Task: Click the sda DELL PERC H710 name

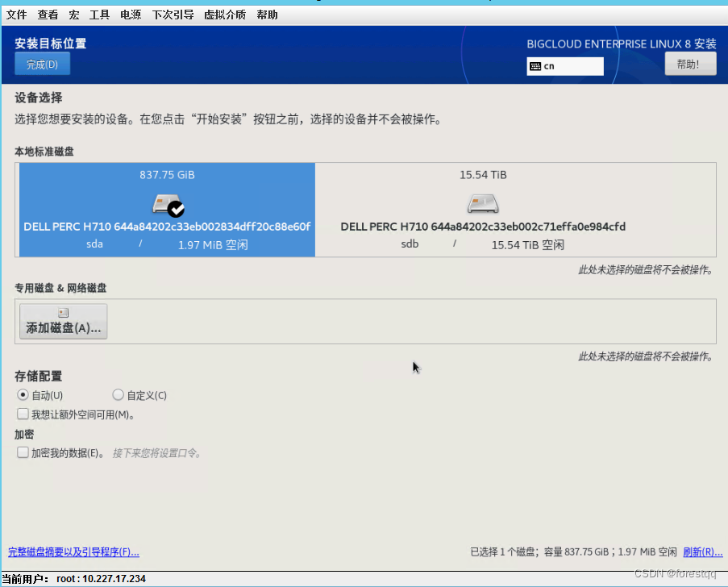Action: [167, 227]
